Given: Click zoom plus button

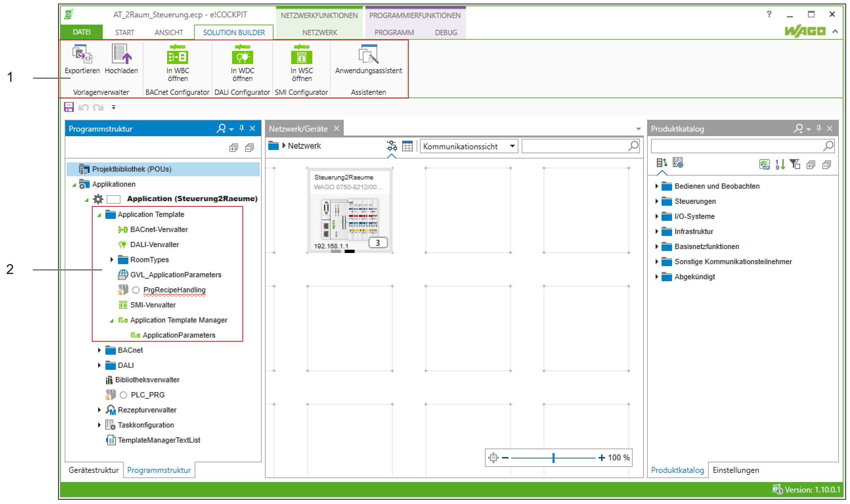Looking at the screenshot, I should point(601,458).
